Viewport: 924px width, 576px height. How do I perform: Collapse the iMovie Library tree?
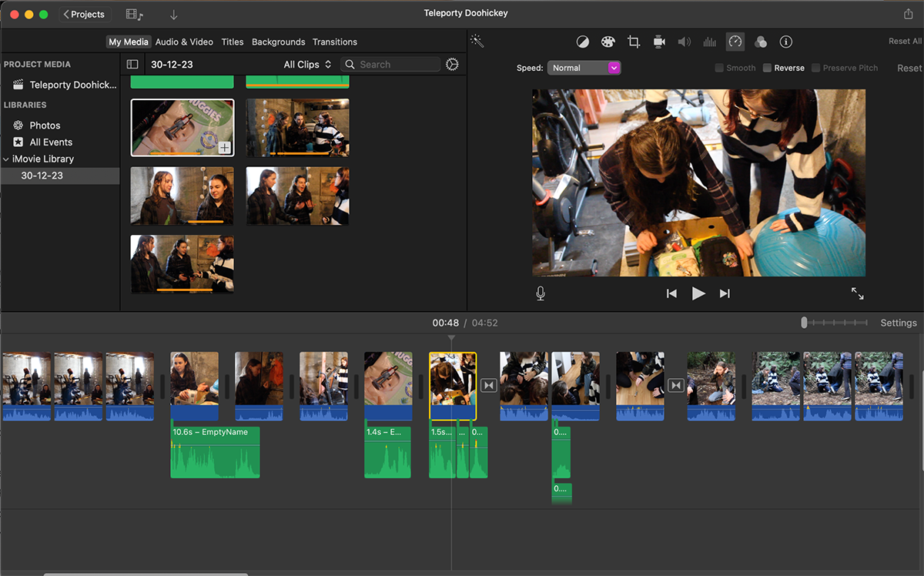[x=6, y=159]
